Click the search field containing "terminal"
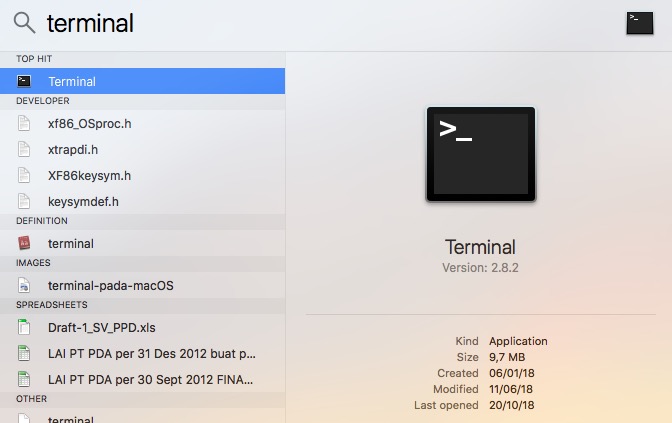672x423 pixels. coord(300,23)
